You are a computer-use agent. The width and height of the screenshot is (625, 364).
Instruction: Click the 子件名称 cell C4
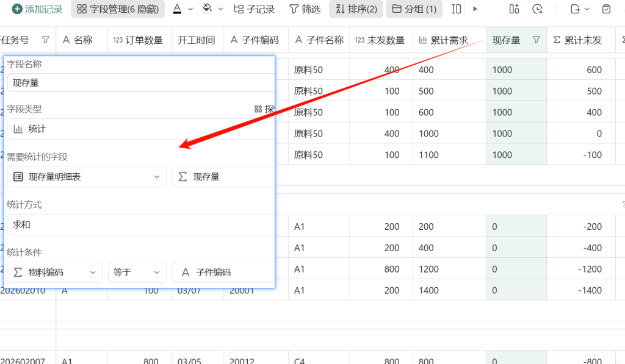pyautogui.click(x=319, y=359)
